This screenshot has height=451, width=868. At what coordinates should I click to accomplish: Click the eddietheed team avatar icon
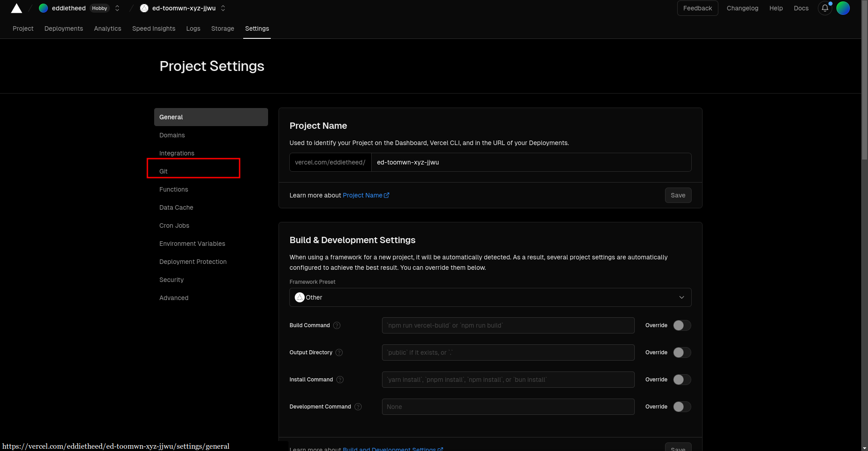coord(43,8)
